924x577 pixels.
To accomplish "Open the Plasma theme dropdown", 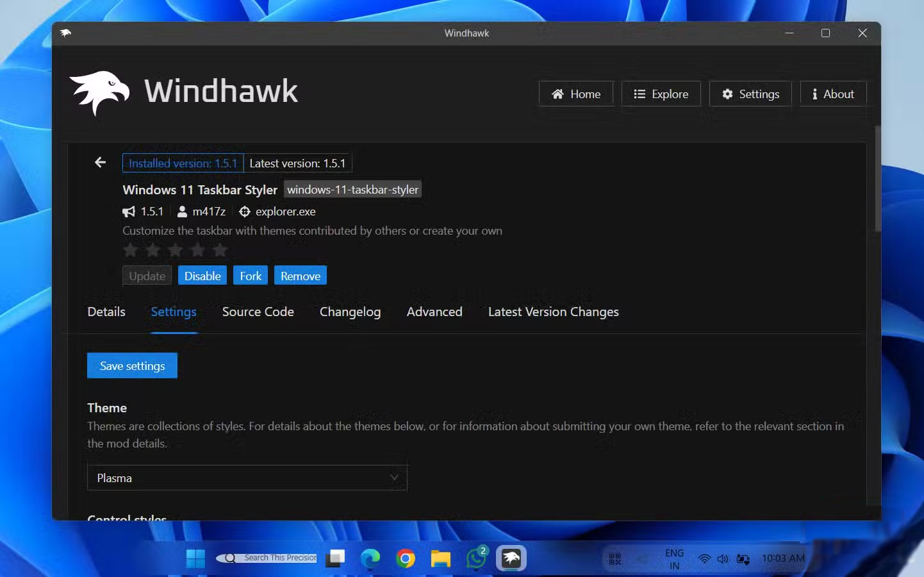I will 247,478.
